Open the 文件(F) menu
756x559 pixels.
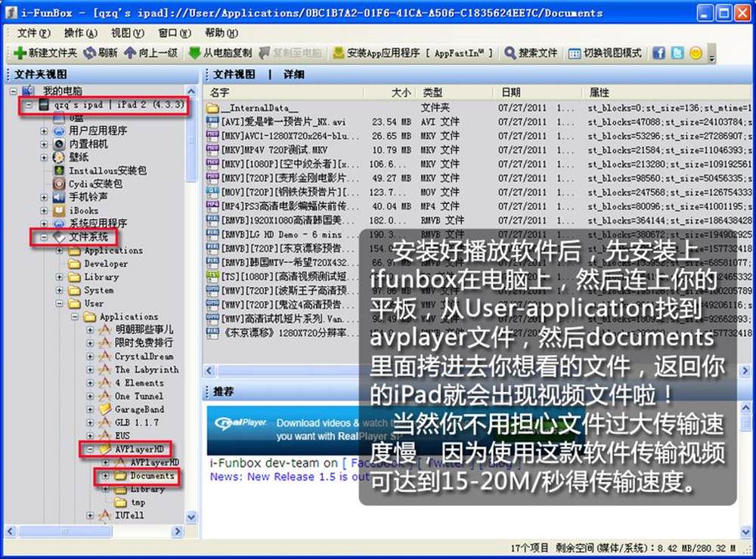(34, 32)
